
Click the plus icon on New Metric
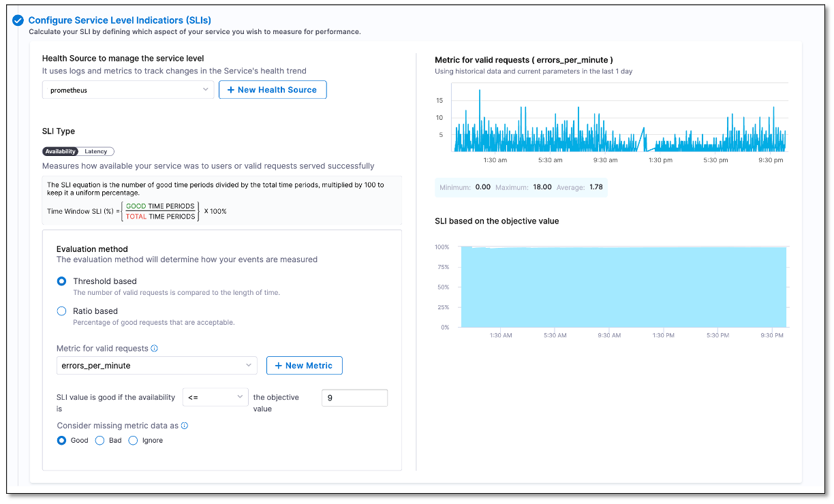pyautogui.click(x=279, y=365)
